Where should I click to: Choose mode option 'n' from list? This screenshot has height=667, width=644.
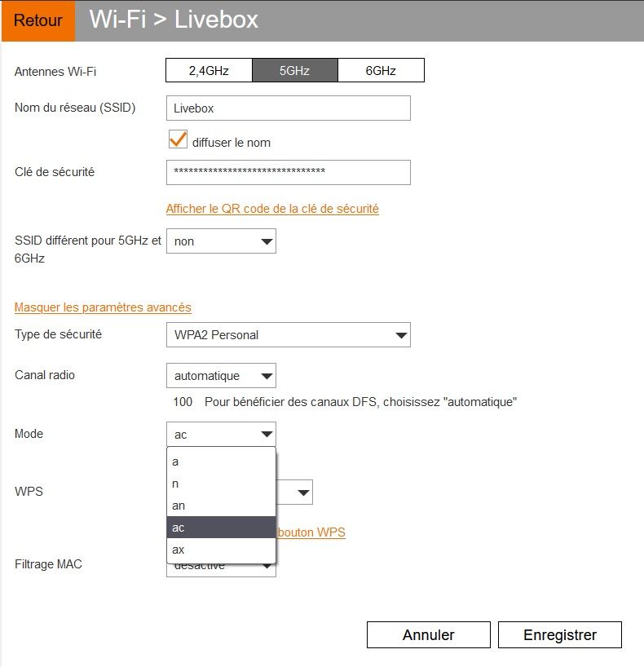coord(221,484)
